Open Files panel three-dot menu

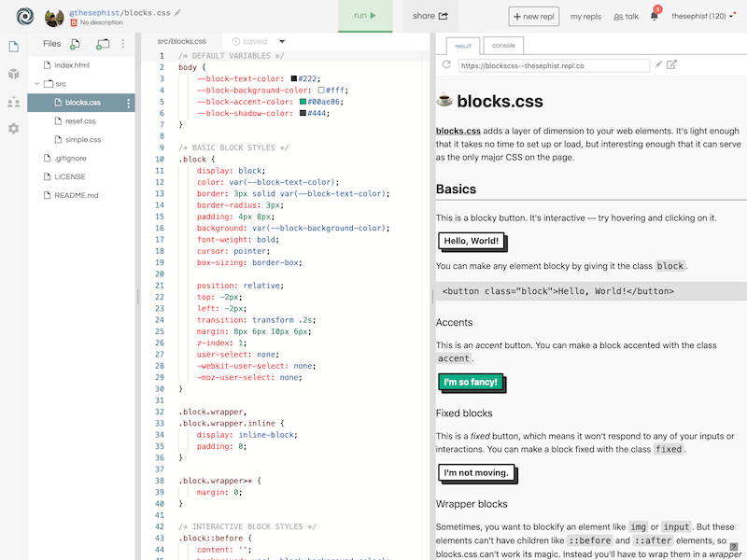point(123,44)
